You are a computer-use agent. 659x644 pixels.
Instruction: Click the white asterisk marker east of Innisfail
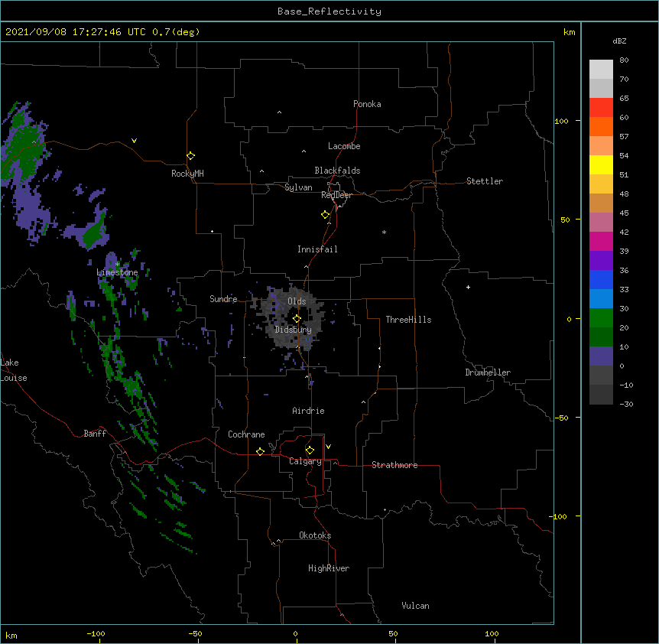384,232
